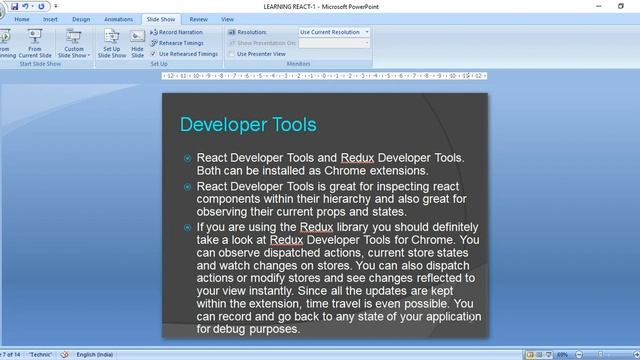Click the Set Up group label
This screenshot has width=640, height=360.
(x=159, y=64)
